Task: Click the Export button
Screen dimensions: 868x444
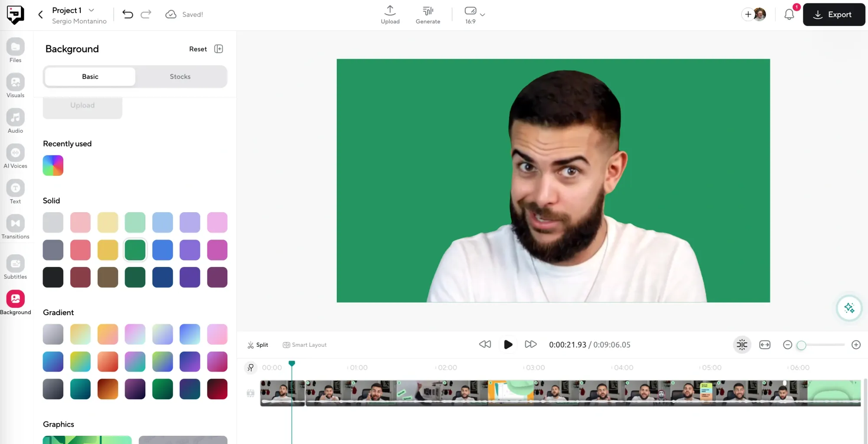Action: tap(834, 14)
